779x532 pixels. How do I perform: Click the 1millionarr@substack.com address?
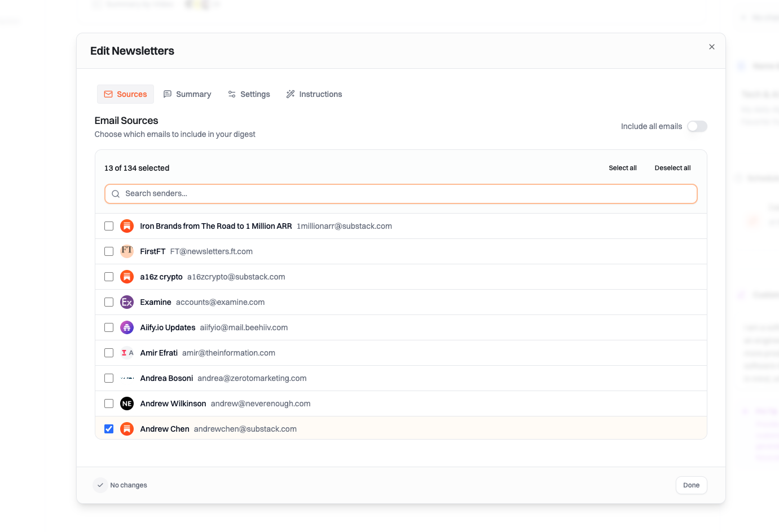(x=344, y=226)
